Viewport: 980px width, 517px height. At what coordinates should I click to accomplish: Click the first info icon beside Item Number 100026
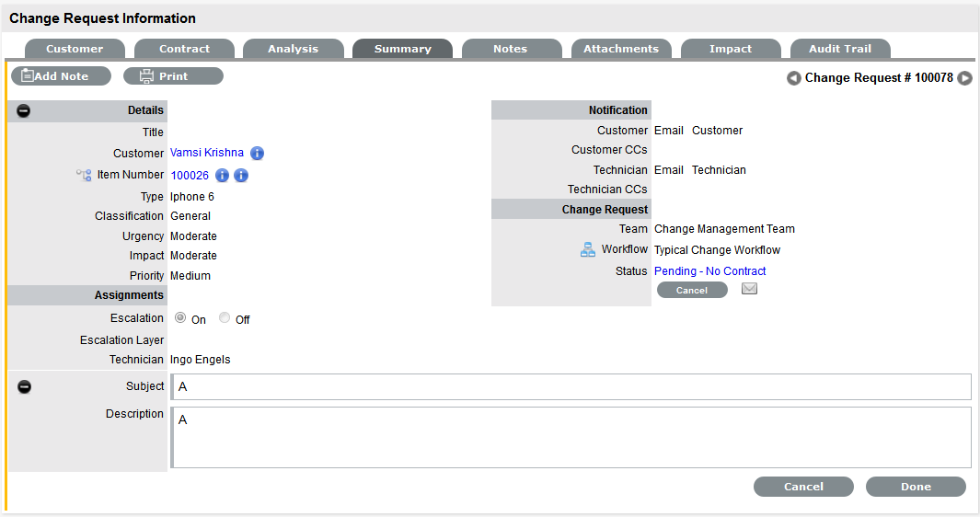[222, 176]
